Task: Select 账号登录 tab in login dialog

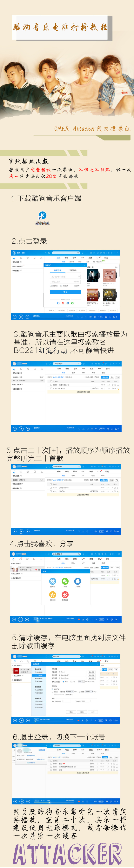Action: pyautogui.click(x=58, y=270)
